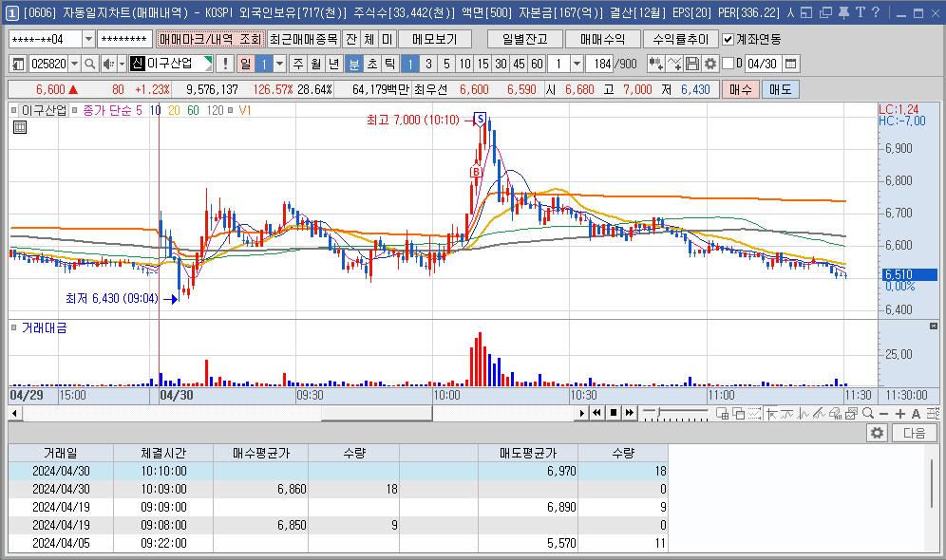
Task: Open the account number dropdown arrow
Action: point(88,39)
